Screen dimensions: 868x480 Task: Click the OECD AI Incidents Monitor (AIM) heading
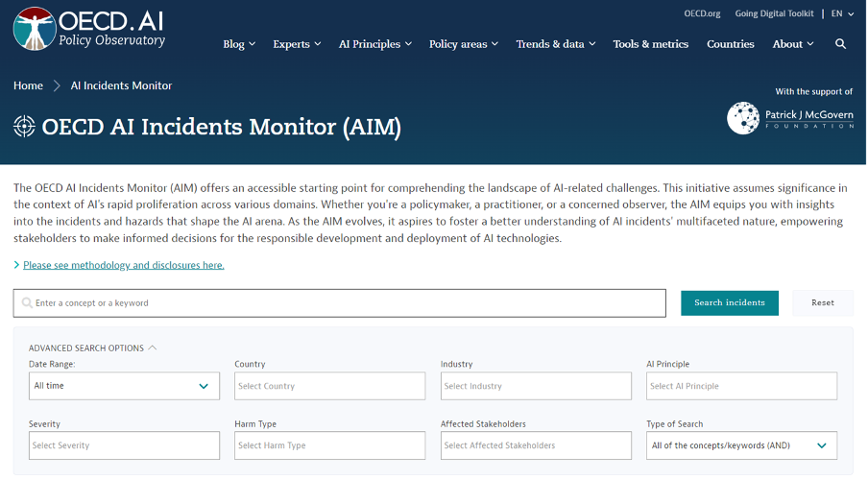[x=222, y=127]
